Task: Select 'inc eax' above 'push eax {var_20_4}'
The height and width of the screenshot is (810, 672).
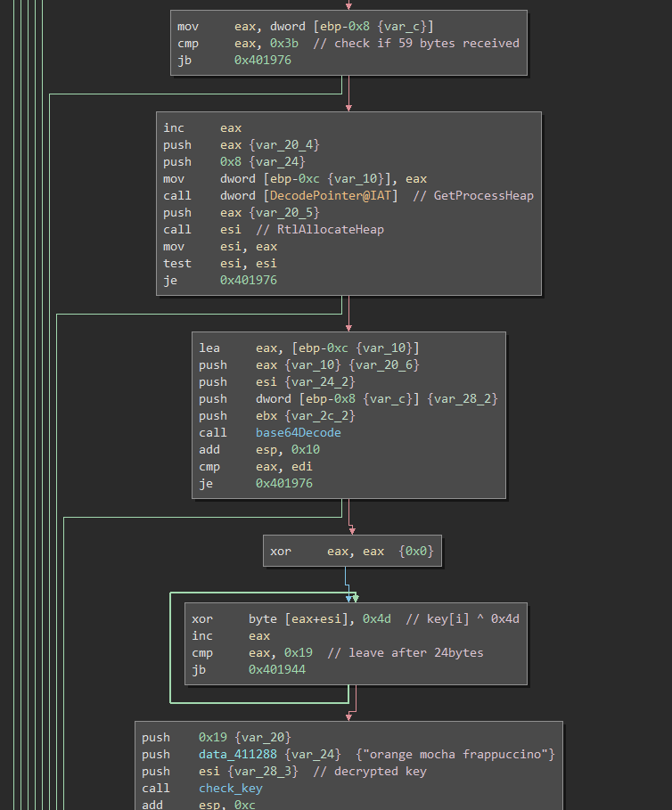Action: tap(202, 128)
